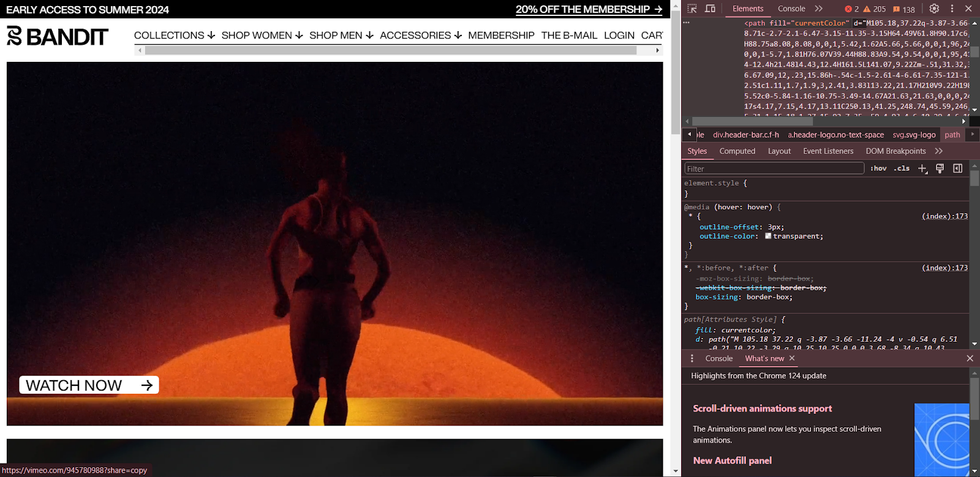Open the Styles pane tab
The height and width of the screenshot is (477, 980).
[x=697, y=151]
